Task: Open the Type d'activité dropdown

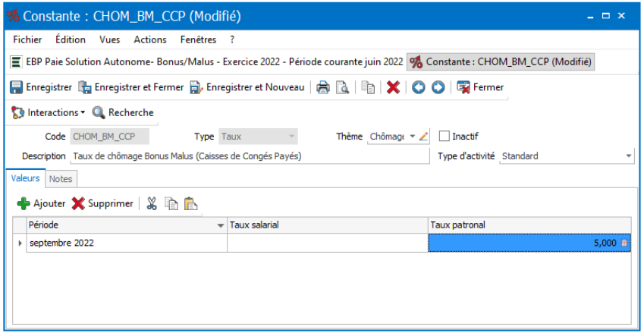Action: coord(628,156)
